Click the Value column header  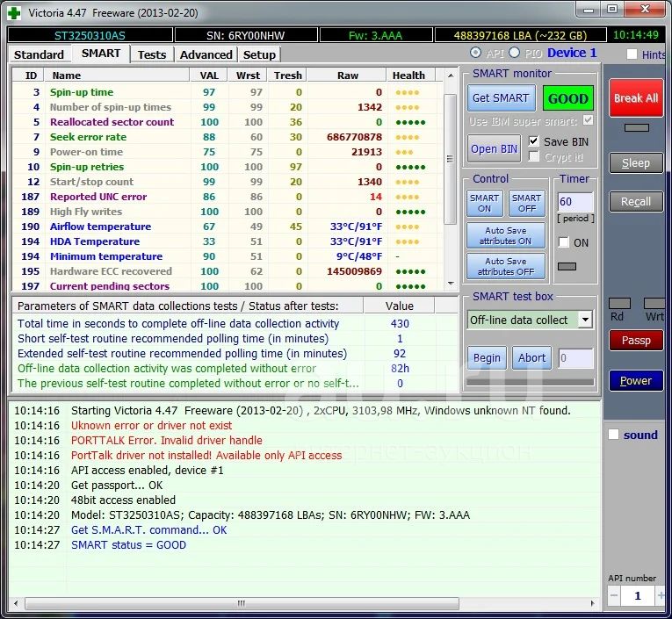pyautogui.click(x=399, y=306)
